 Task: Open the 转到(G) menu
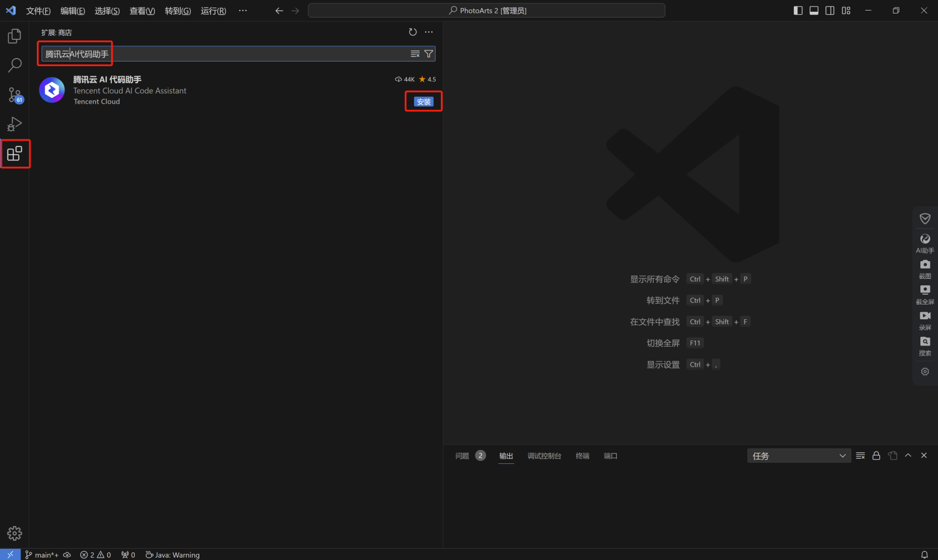tap(178, 11)
